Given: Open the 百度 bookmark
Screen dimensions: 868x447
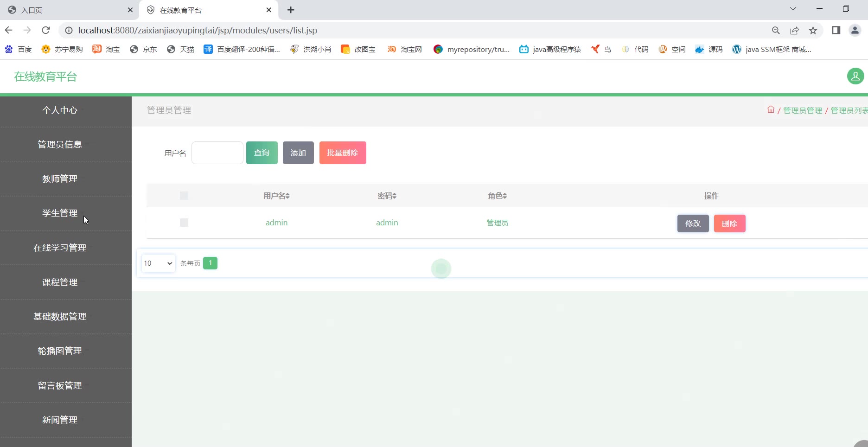Looking at the screenshot, I should (19, 49).
